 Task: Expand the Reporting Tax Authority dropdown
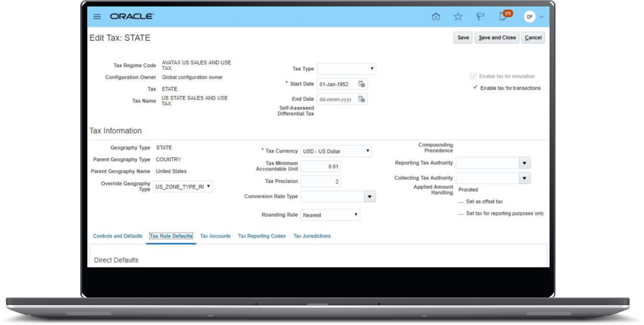coord(525,163)
